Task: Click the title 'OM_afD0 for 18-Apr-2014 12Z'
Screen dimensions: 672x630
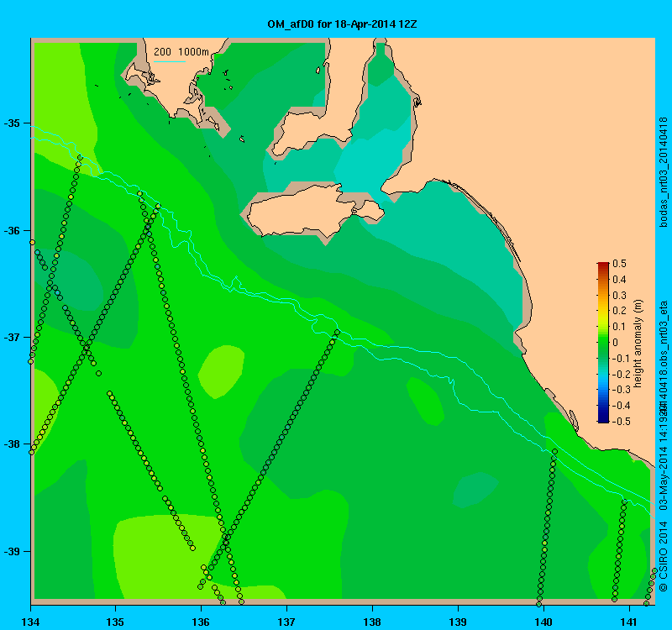Action: coord(342,24)
